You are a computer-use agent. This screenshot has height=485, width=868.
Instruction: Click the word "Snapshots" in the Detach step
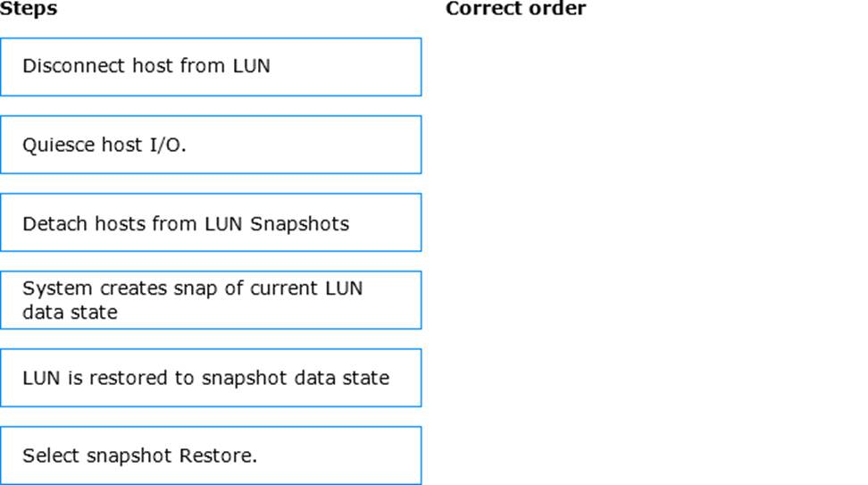pos(299,223)
